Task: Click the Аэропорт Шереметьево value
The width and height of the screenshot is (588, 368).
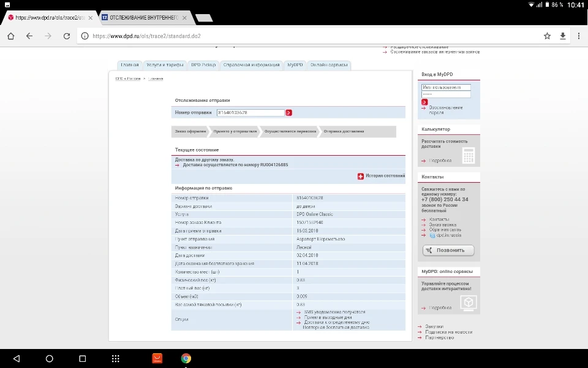Action: [320, 239]
